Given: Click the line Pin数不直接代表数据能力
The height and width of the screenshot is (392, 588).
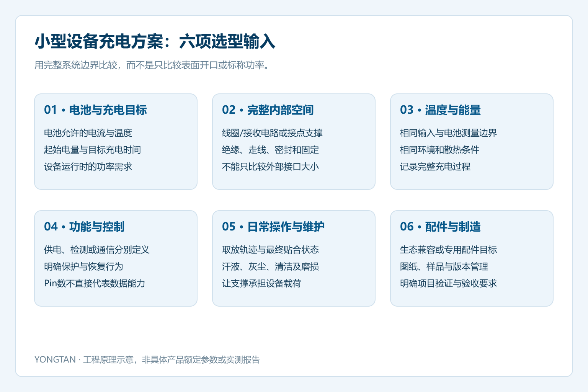Looking at the screenshot, I should (95, 284).
